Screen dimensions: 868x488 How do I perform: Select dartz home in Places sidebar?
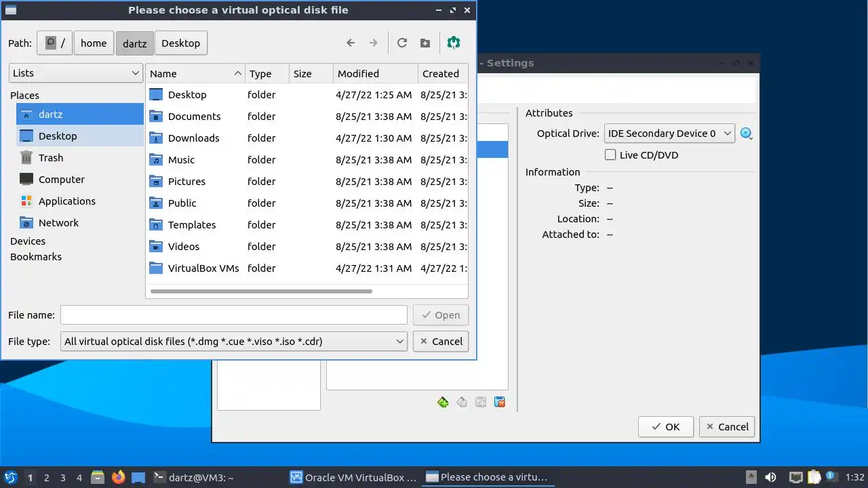coord(80,115)
